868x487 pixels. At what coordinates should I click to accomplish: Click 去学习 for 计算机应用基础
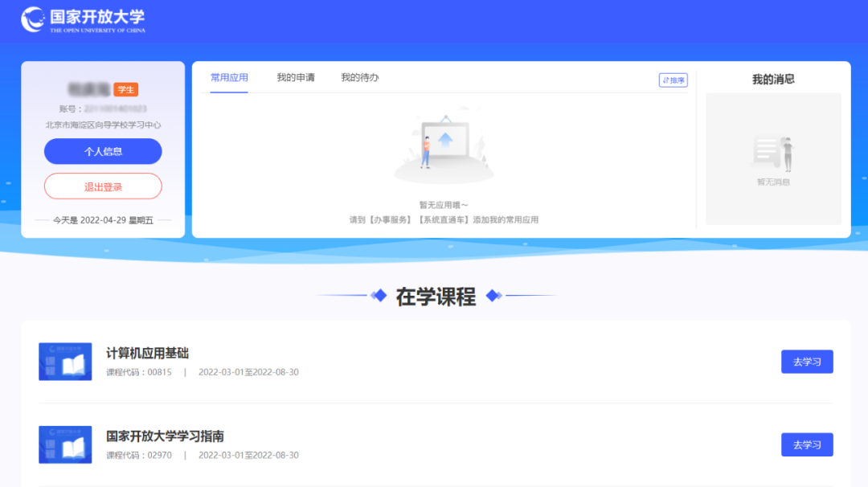point(807,362)
